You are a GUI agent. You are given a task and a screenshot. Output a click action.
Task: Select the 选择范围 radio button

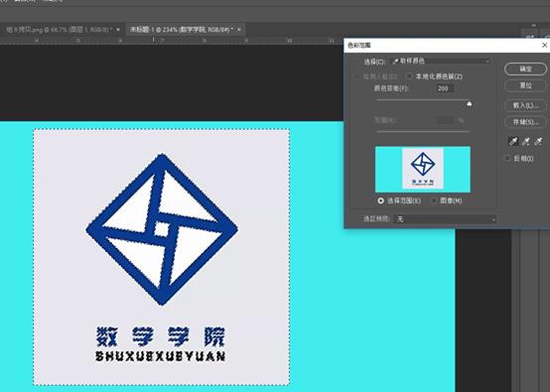pos(380,200)
